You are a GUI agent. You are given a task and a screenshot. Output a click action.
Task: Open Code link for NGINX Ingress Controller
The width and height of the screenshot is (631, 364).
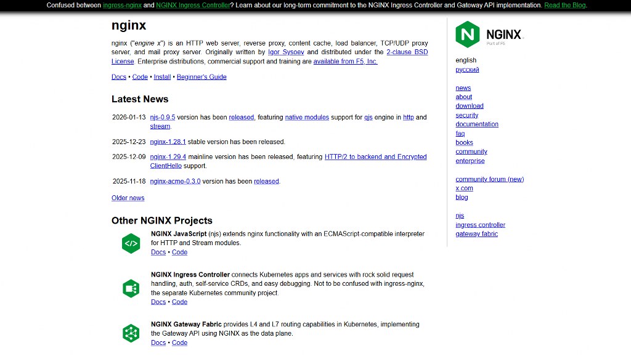179,302
